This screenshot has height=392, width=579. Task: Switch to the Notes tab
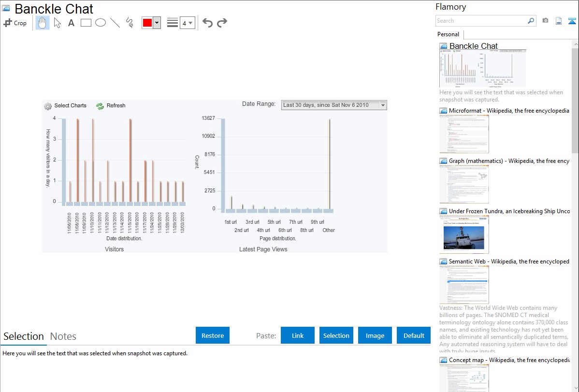(x=63, y=336)
